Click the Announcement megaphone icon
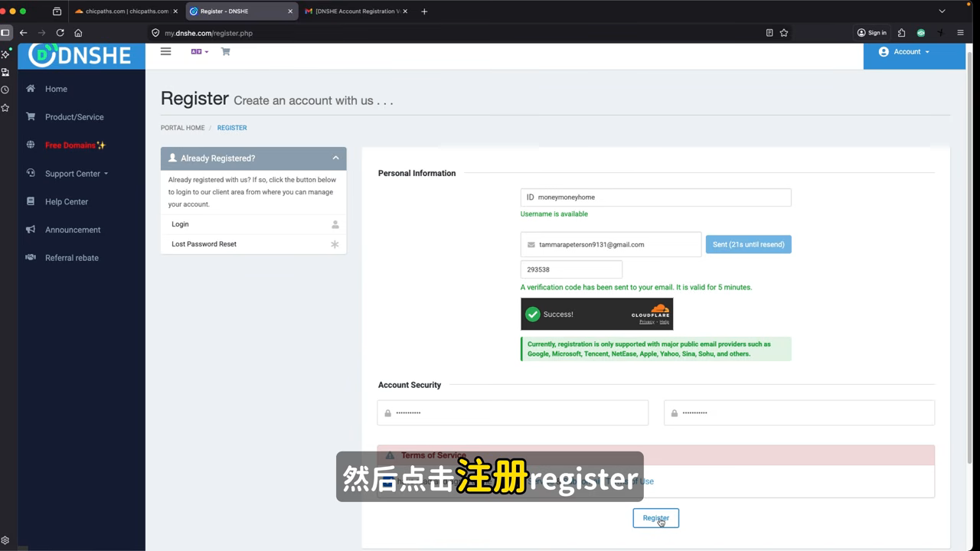 click(31, 230)
